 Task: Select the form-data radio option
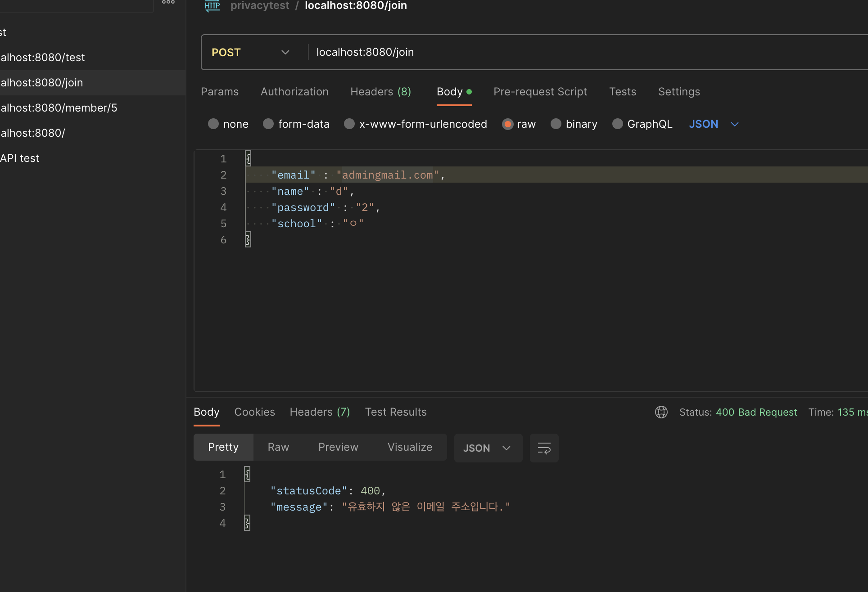pyautogui.click(x=268, y=124)
